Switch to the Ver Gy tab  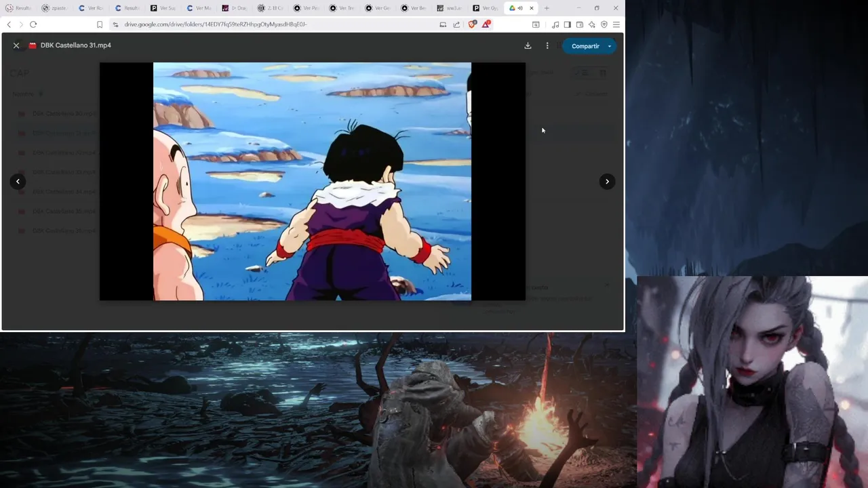pos(486,8)
